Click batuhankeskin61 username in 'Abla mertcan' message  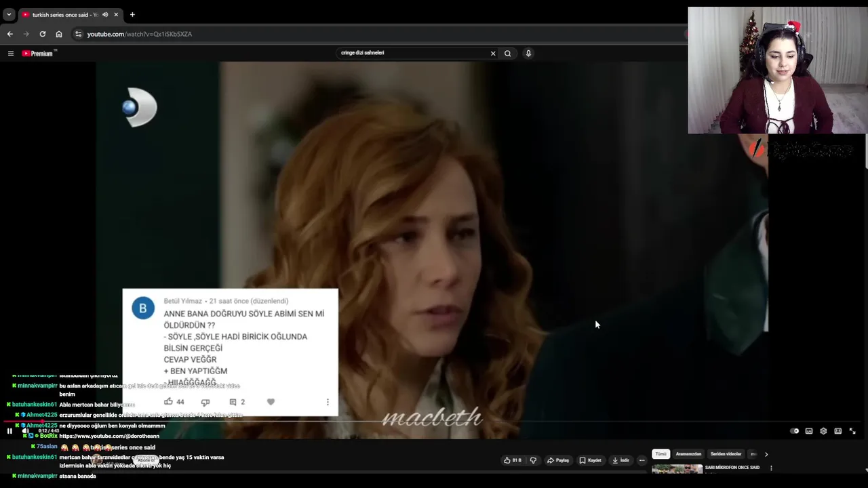point(35,405)
